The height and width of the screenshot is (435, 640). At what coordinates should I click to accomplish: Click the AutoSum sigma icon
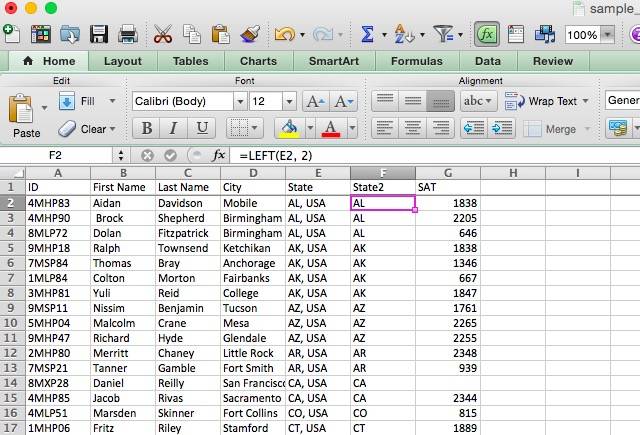click(x=367, y=34)
